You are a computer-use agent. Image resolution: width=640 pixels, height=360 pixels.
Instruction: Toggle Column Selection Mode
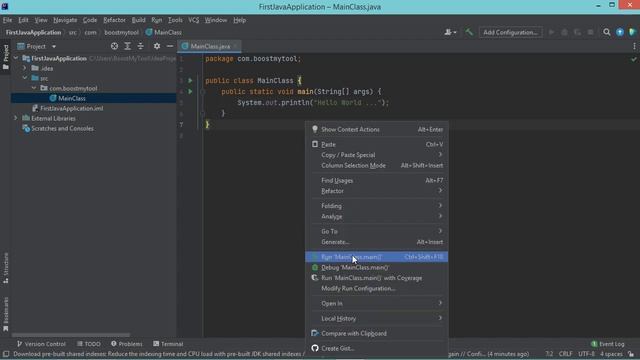point(376,165)
